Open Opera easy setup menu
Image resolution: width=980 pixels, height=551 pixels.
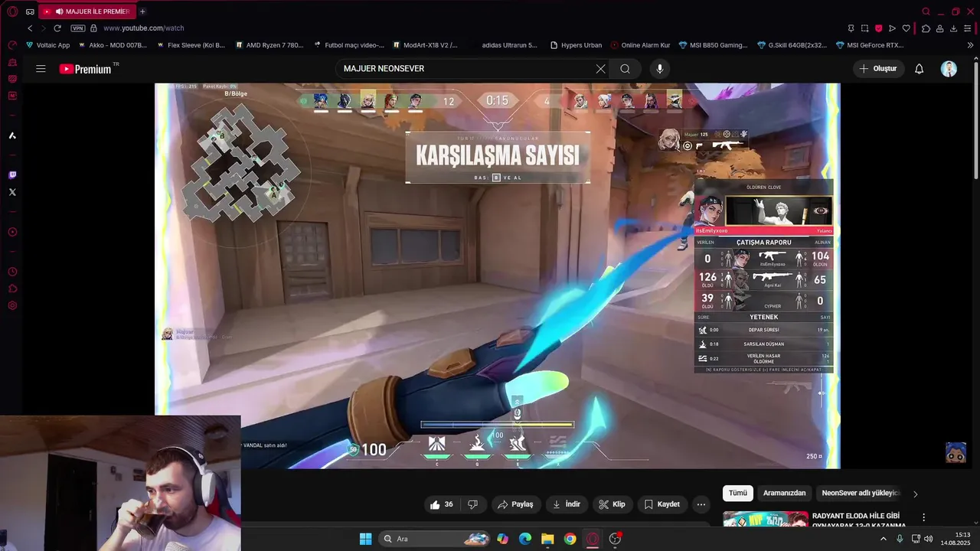coord(968,28)
